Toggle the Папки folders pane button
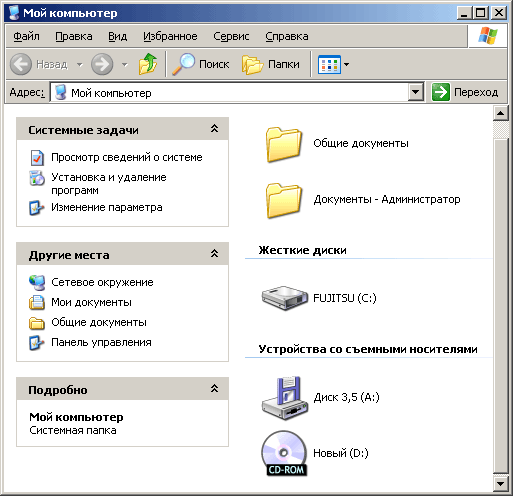Screen dimensions: 513x496 271,64
